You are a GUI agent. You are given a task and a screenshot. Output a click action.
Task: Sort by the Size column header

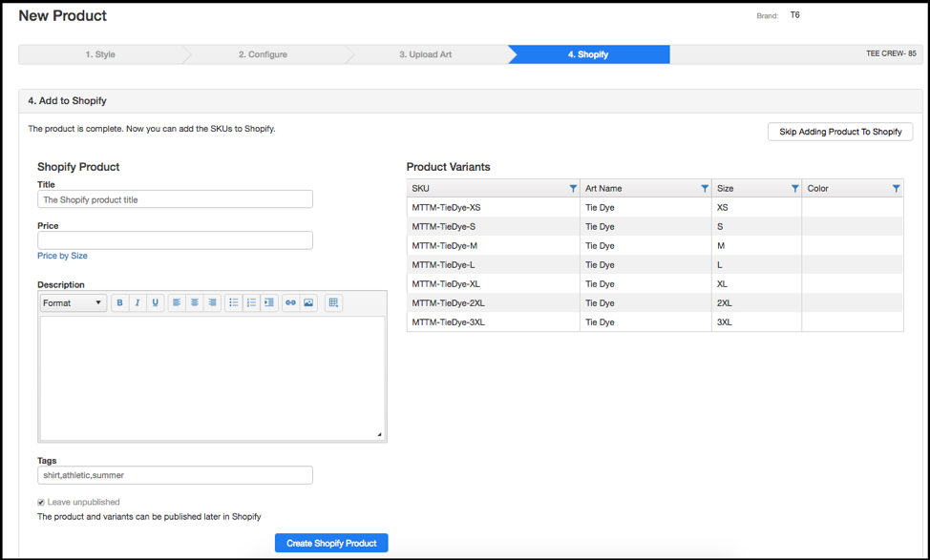(726, 189)
